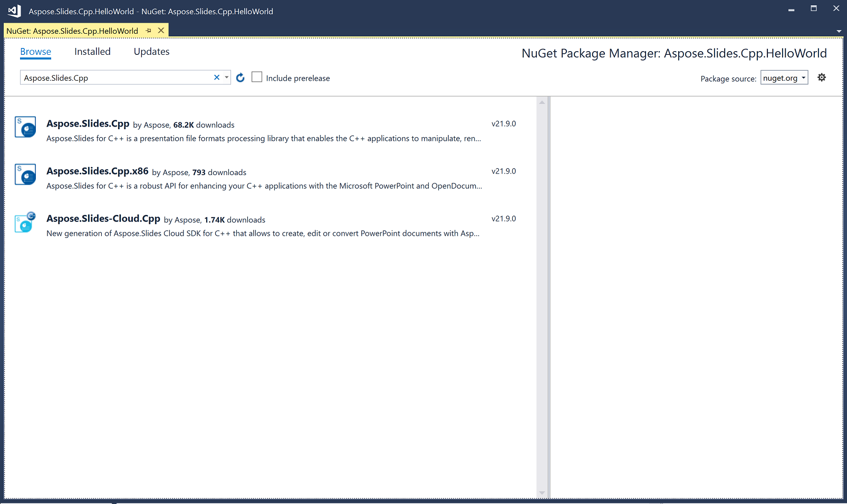The image size is (847, 504).
Task: Pin the NuGet document tab
Action: point(149,31)
